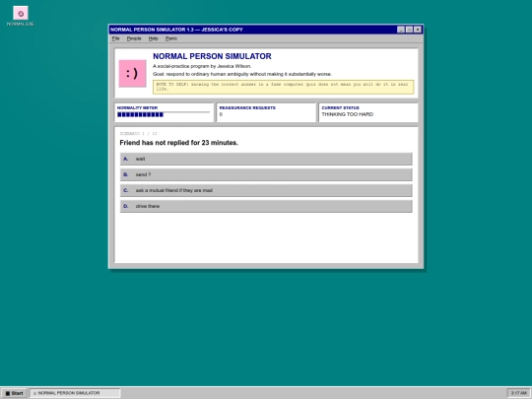Image resolution: width=532 pixels, height=399 pixels.
Task: Choose answer C: ask a mutual friend
Action: point(266,190)
